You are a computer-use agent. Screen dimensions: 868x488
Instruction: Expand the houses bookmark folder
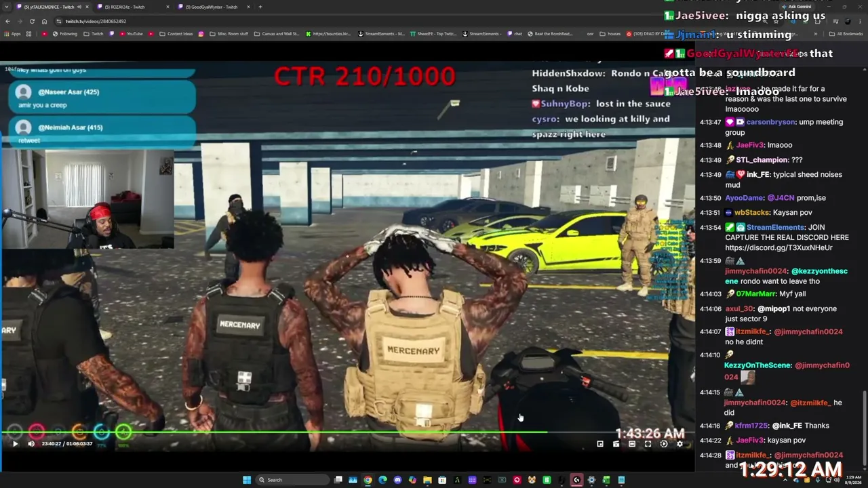point(610,34)
